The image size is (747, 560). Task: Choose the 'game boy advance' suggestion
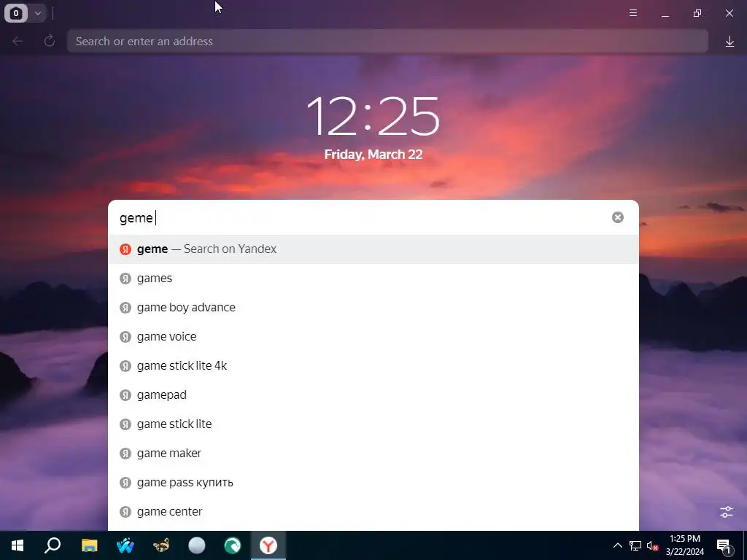[x=373, y=307]
